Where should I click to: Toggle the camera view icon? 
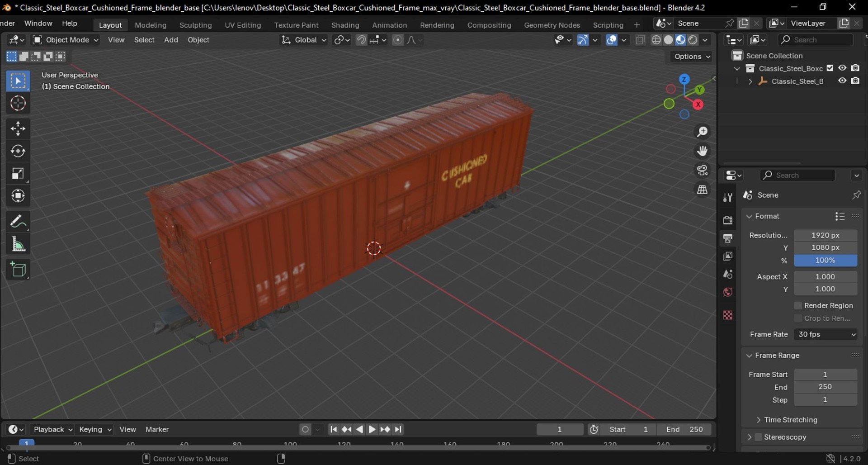(x=702, y=171)
